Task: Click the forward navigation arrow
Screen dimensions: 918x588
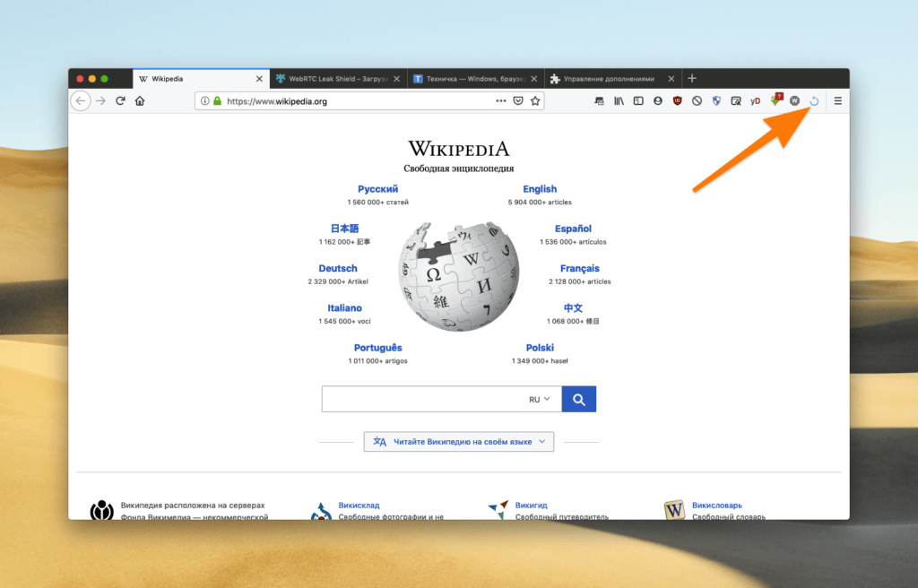Action: 100,100
